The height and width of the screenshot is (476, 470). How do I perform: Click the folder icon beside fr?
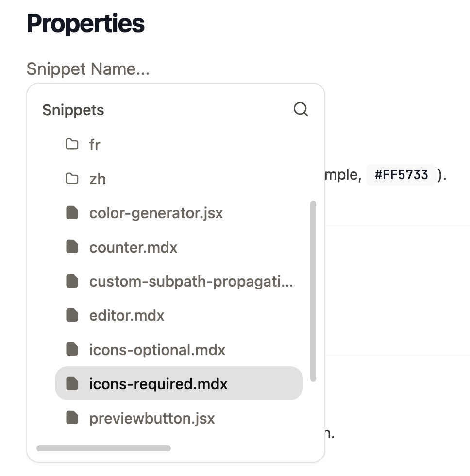pos(72,144)
